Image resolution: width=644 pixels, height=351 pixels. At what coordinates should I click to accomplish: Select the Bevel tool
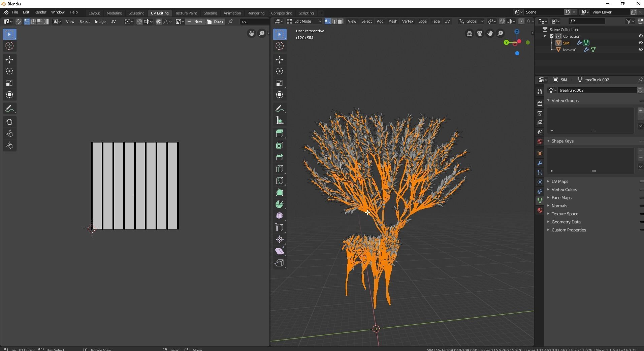(x=280, y=157)
